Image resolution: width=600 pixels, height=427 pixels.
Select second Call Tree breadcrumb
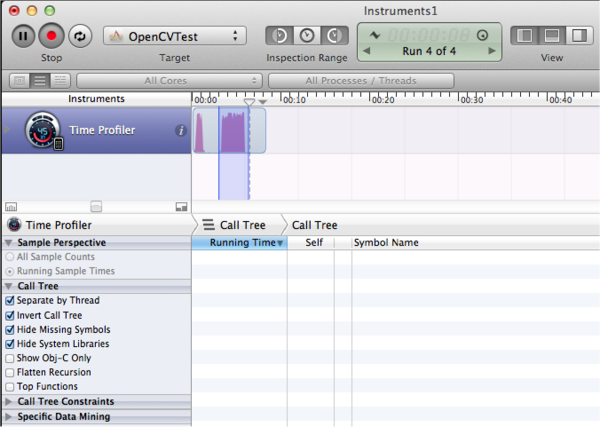[x=315, y=225]
